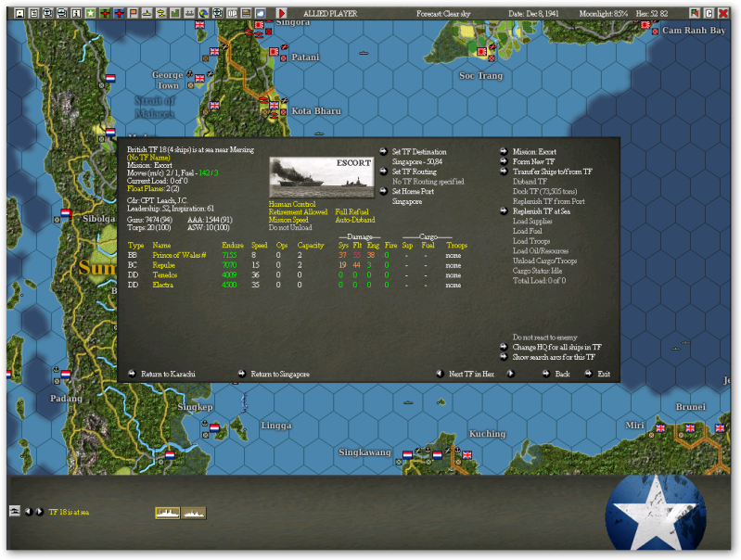The image size is (741, 560).
Task: Click the red plane on green background icon
Action: [x=105, y=13]
